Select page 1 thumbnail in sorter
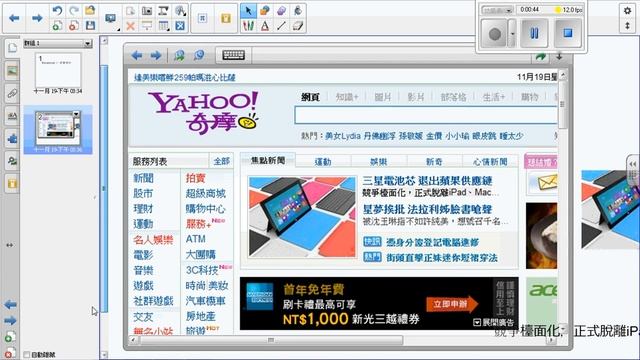 [x=58, y=70]
